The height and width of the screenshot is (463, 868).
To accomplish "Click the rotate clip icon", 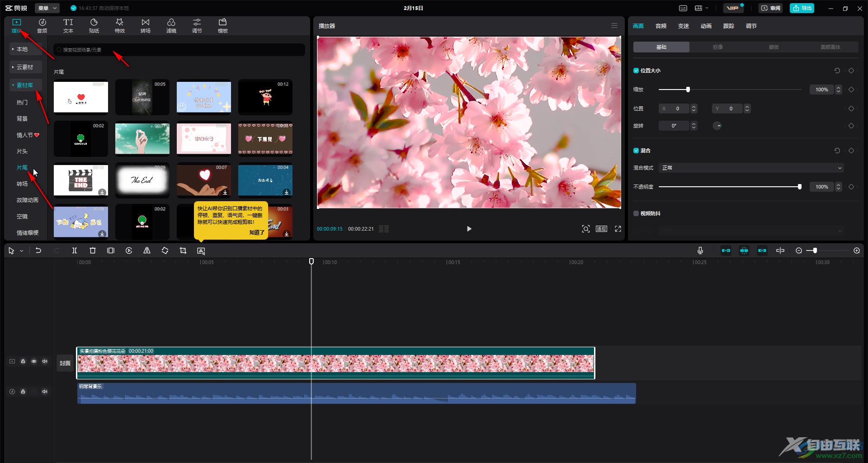I will click(x=165, y=250).
